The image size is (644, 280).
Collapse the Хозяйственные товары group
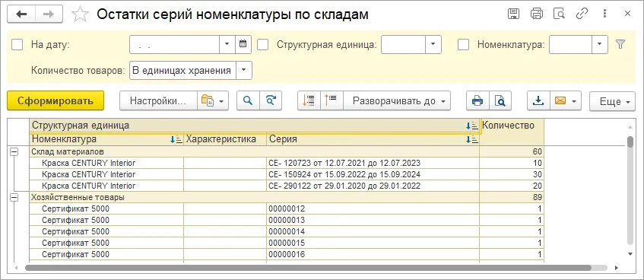[x=14, y=198]
